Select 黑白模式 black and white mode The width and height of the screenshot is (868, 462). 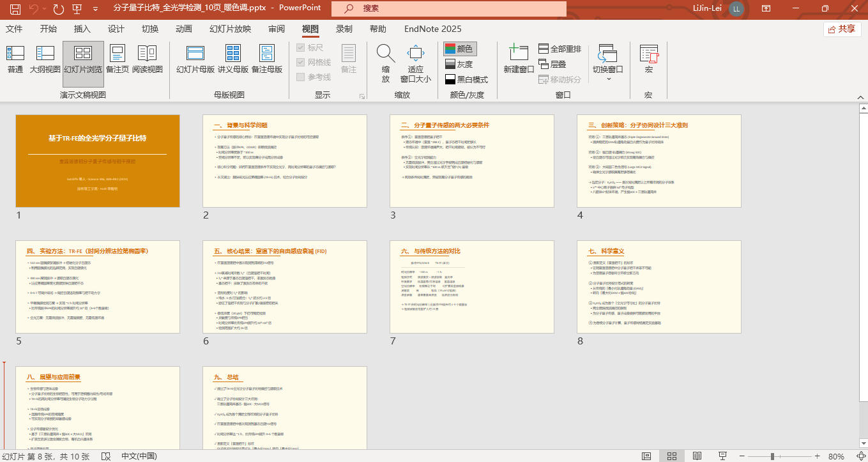click(x=466, y=79)
